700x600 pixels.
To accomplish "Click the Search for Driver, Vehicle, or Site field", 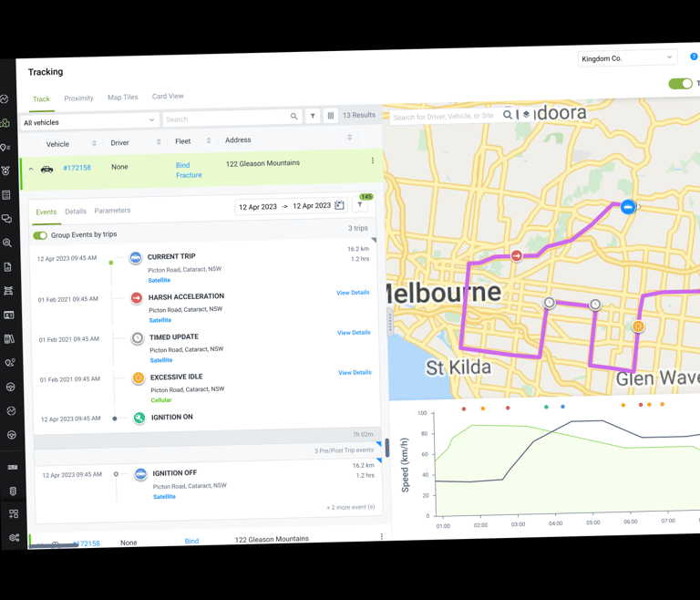I will click(451, 116).
